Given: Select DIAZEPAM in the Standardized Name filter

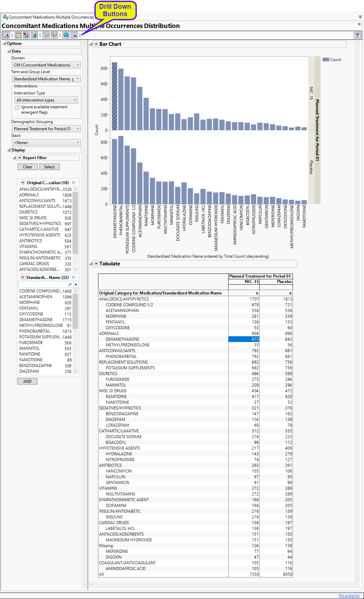Looking at the screenshot, I should coord(45,371).
